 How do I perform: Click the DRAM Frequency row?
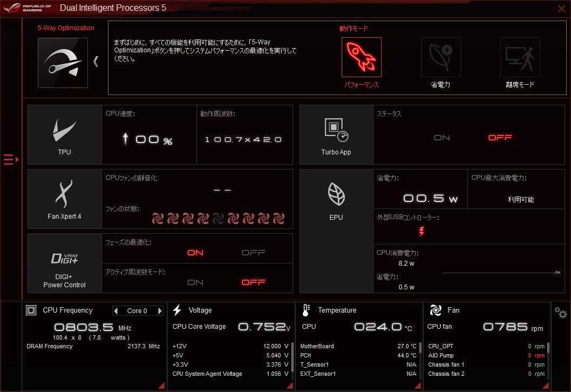[x=93, y=346]
